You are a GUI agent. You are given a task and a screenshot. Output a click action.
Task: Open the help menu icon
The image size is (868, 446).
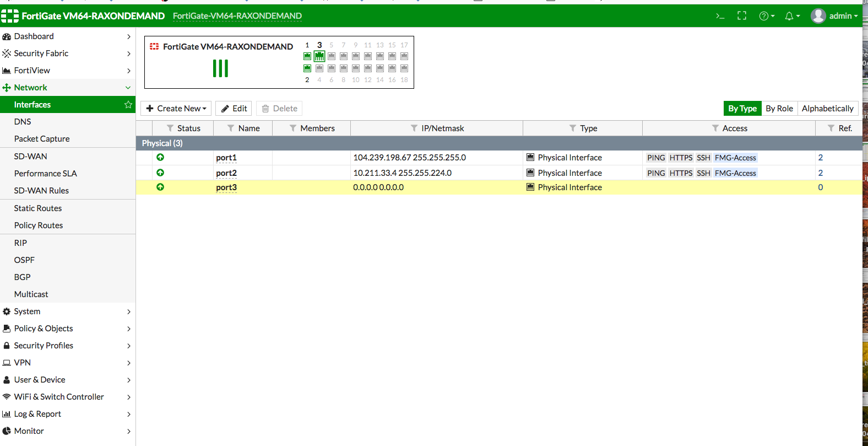[767, 16]
